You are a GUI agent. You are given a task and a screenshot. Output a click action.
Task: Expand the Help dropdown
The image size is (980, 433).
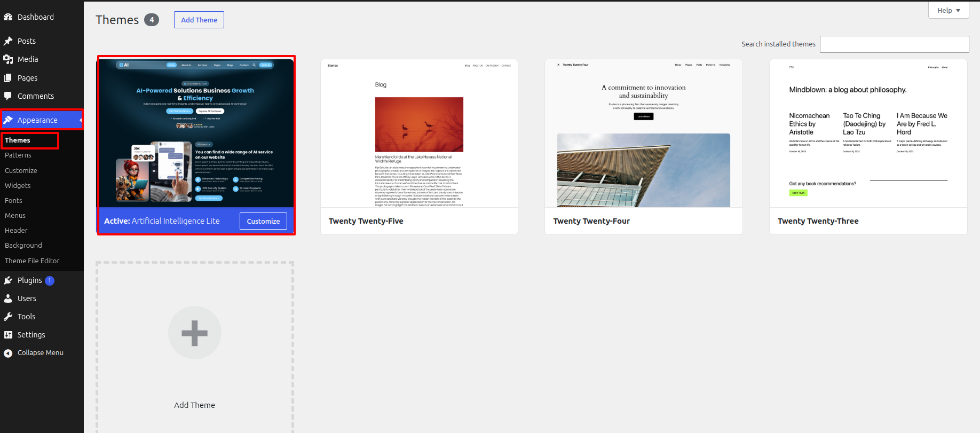[949, 10]
